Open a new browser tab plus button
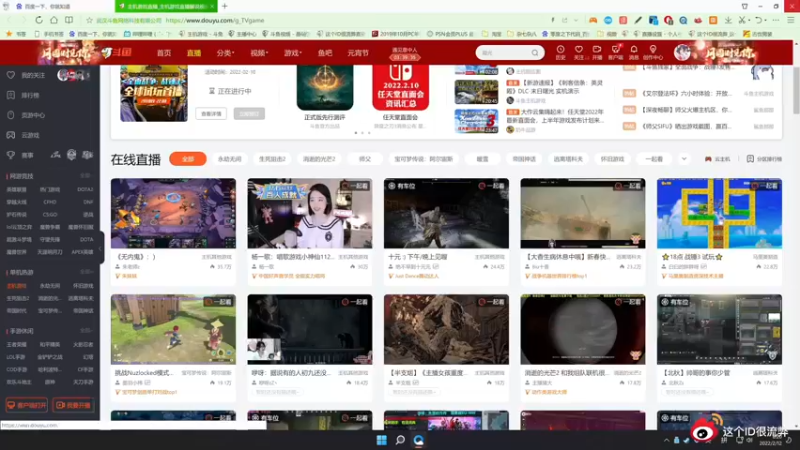The height and width of the screenshot is (450, 800). [224, 6]
